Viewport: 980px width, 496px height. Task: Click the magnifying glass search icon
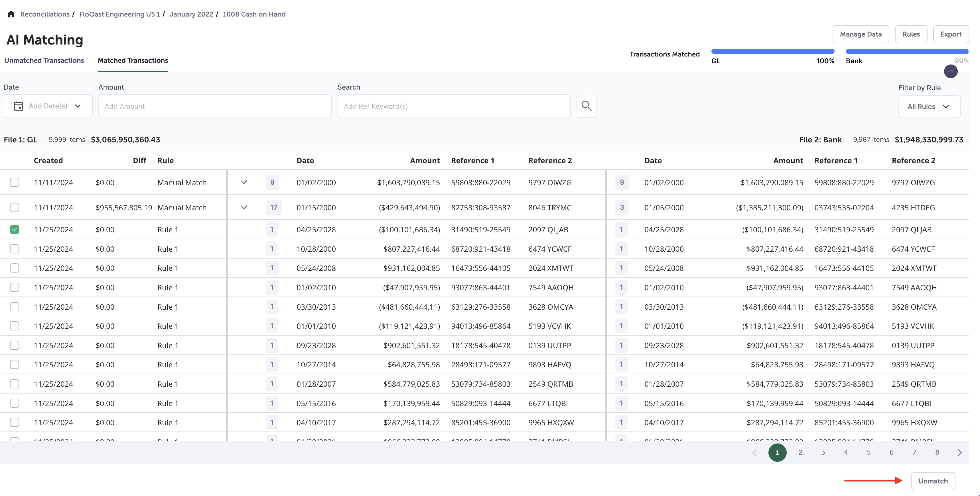click(586, 106)
